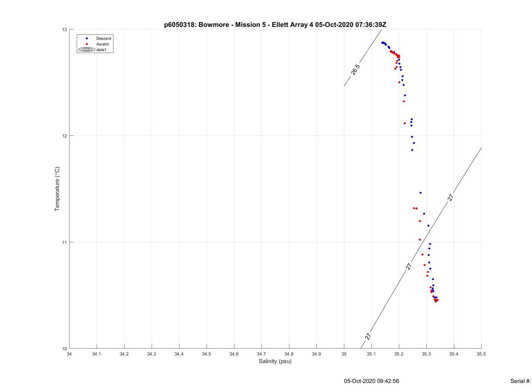Click the blue Descent marker in legend
Viewport: 532px width, 392px height.
[86, 39]
